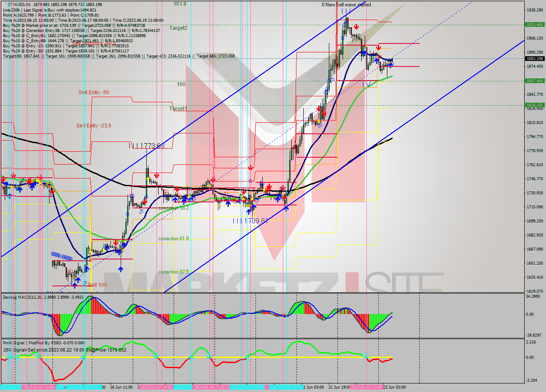The image size is (546, 392).
Task: Click the green 100 level label
Action: coord(181,84)
